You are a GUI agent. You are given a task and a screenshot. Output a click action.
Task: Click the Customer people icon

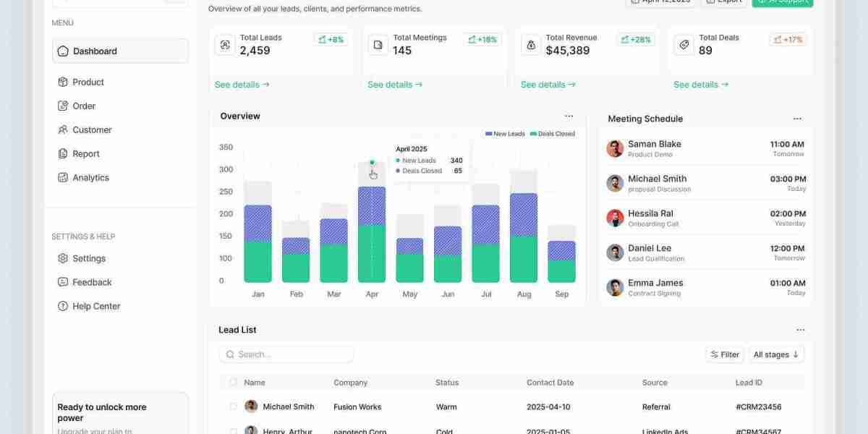(63, 130)
